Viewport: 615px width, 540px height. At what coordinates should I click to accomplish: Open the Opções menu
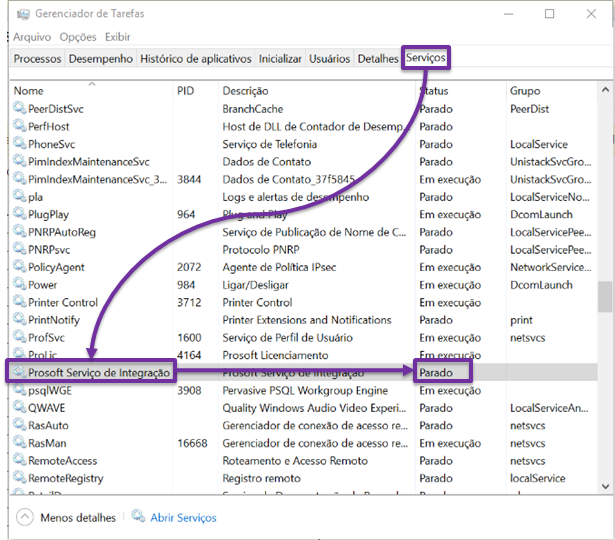pyautogui.click(x=78, y=37)
